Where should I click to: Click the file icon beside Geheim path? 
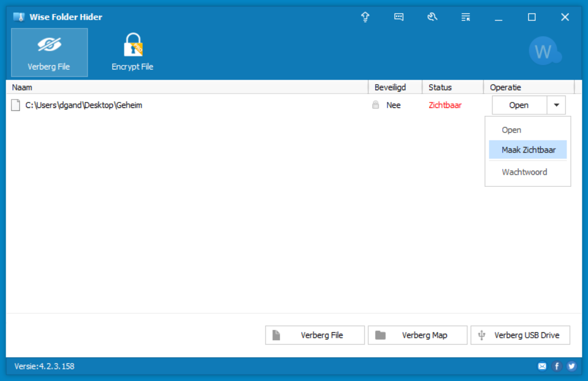(x=15, y=105)
